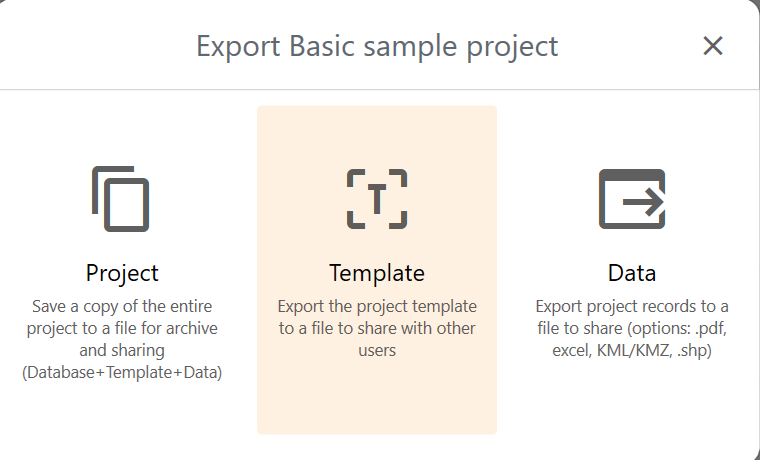Viewport: 760px width, 460px height.
Task: Select the Data heading label
Action: tap(632, 273)
